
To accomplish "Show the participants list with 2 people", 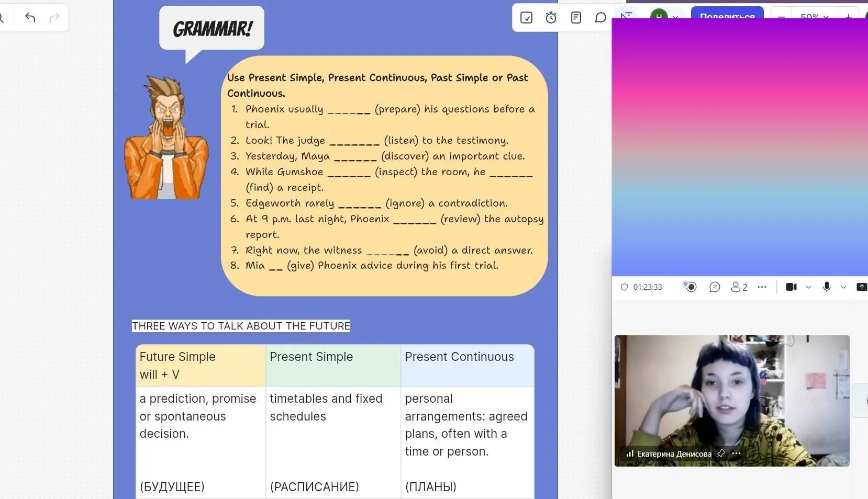I will [739, 287].
